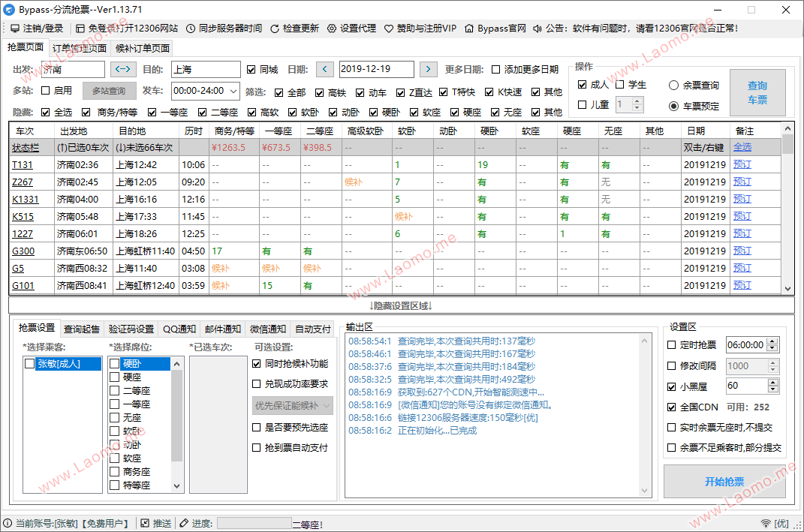Click the account info icon in the status bar
The image size is (804, 532).
[x=8, y=523]
